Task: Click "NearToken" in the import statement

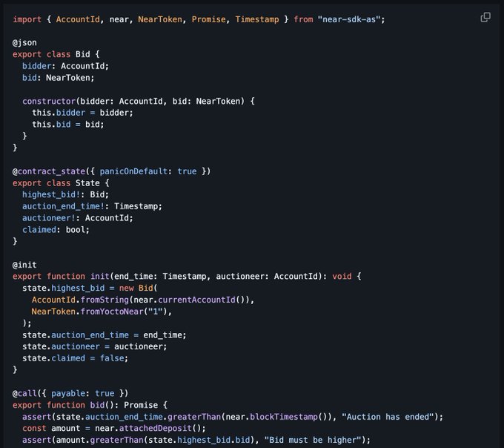Action: (x=160, y=19)
